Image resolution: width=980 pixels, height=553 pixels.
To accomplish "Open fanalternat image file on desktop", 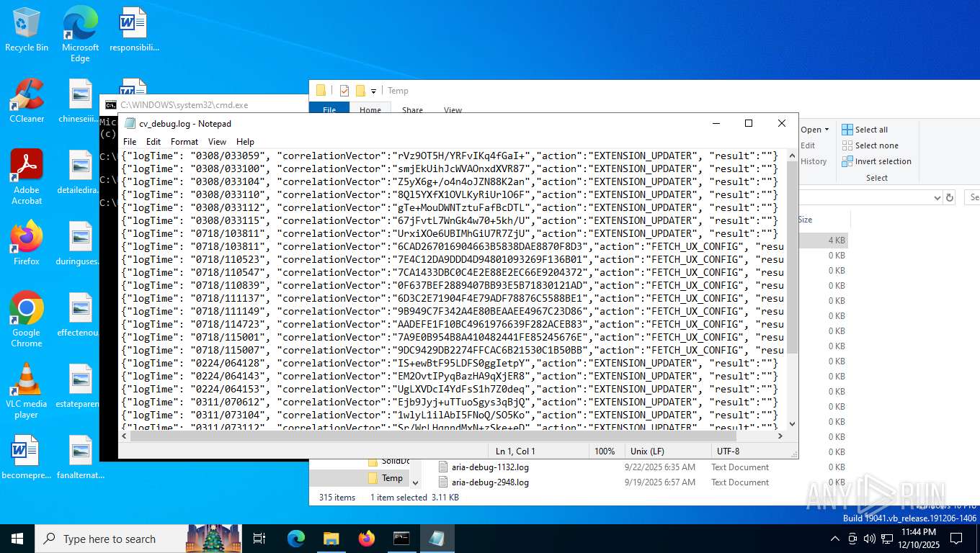I will (81, 457).
